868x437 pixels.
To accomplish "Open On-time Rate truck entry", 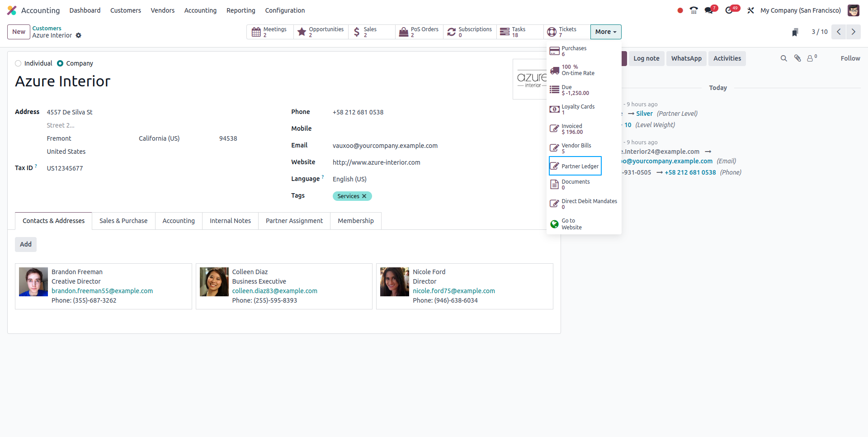I will pyautogui.click(x=584, y=70).
